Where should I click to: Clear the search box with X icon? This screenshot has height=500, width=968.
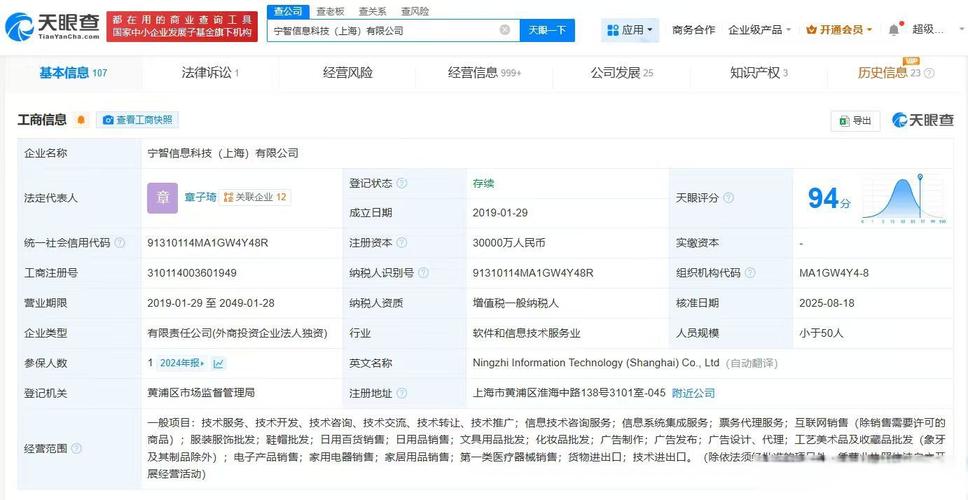(x=505, y=30)
